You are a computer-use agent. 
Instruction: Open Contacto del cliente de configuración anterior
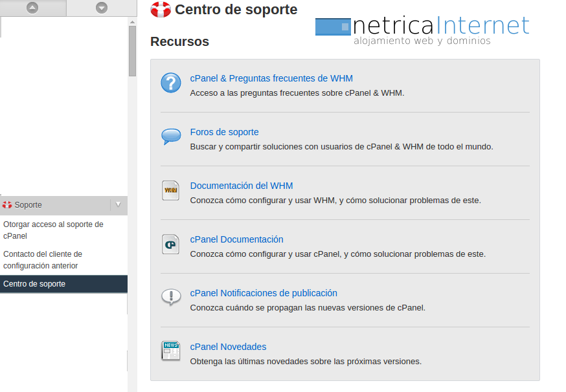(x=43, y=260)
